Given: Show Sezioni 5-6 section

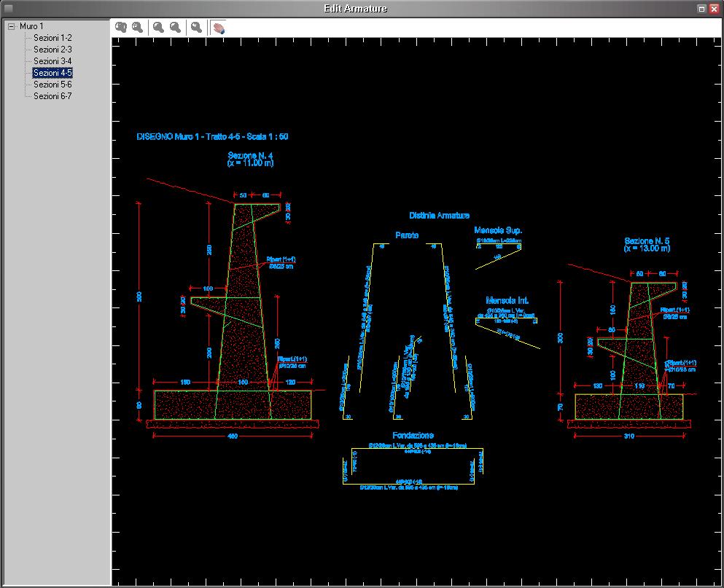Looking at the screenshot, I should pos(52,85).
